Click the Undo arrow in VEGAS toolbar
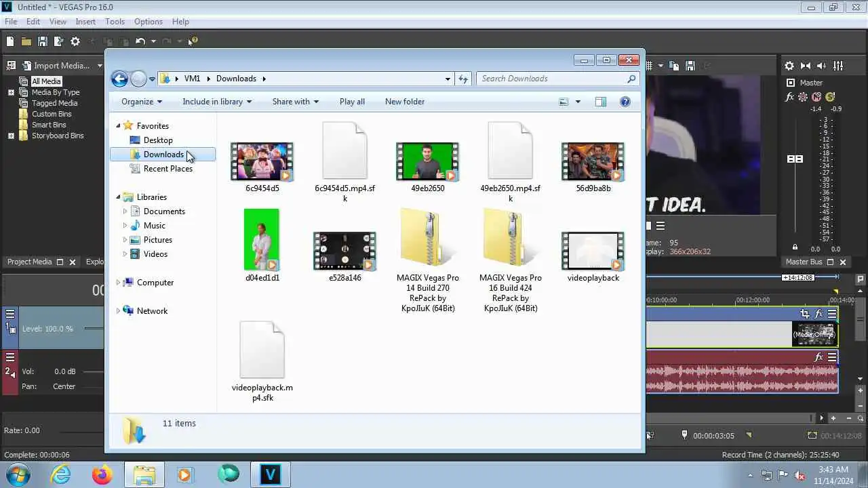This screenshot has height=488, width=868. [140, 41]
